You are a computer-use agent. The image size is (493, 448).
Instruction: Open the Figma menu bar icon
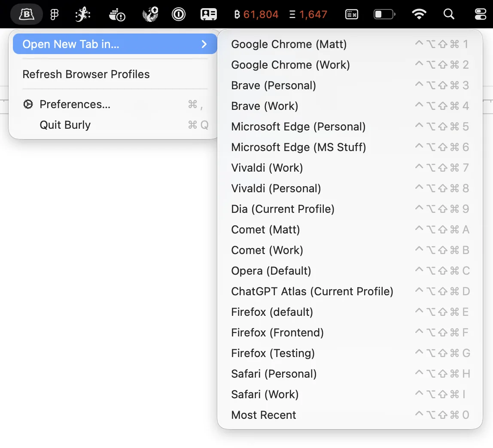pos(55,14)
